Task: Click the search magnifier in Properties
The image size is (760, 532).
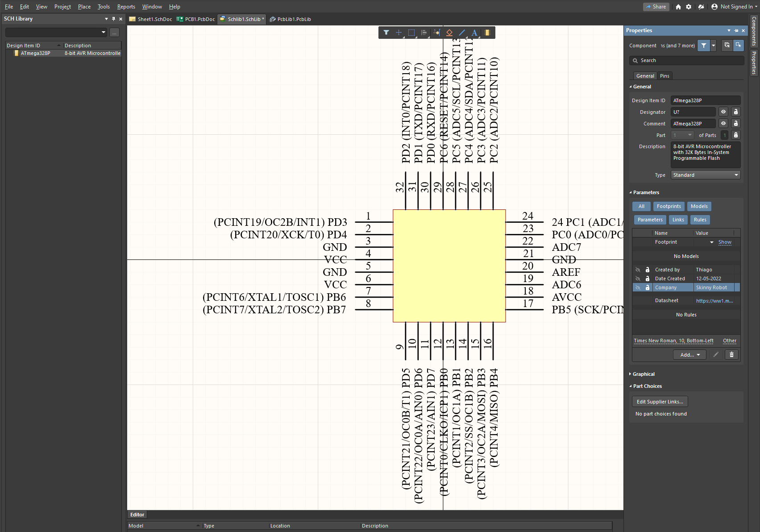Action: pyautogui.click(x=635, y=61)
